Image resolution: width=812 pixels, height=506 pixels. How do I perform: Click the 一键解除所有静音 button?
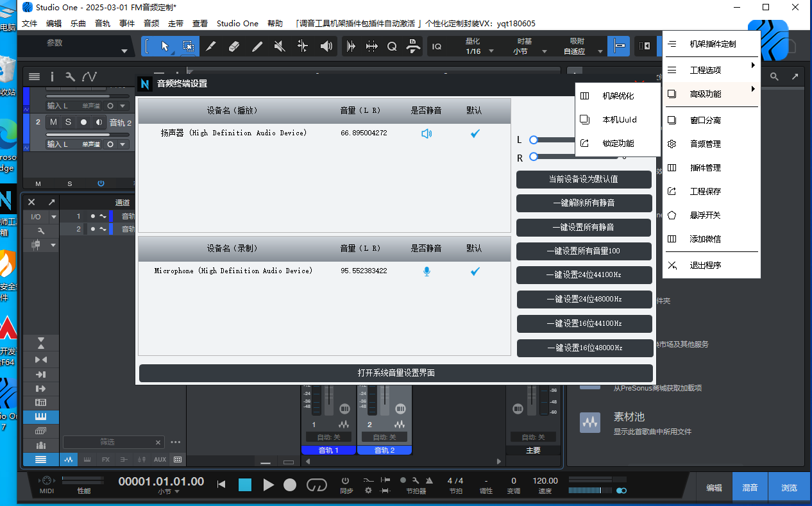click(x=584, y=203)
